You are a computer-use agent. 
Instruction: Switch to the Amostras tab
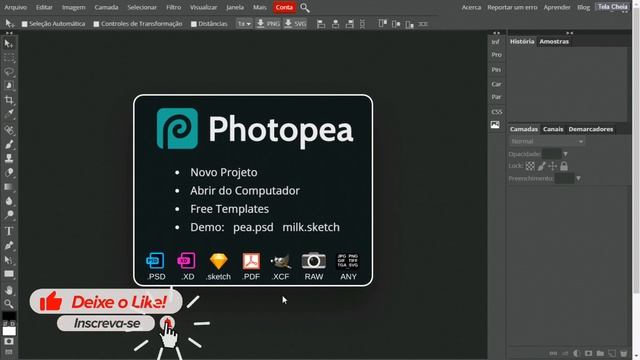[x=554, y=41]
